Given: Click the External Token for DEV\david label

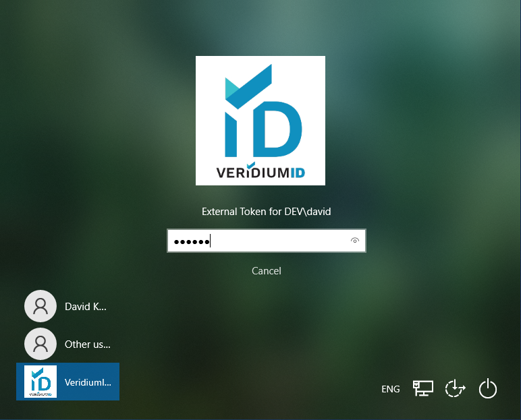Looking at the screenshot, I should point(267,212).
